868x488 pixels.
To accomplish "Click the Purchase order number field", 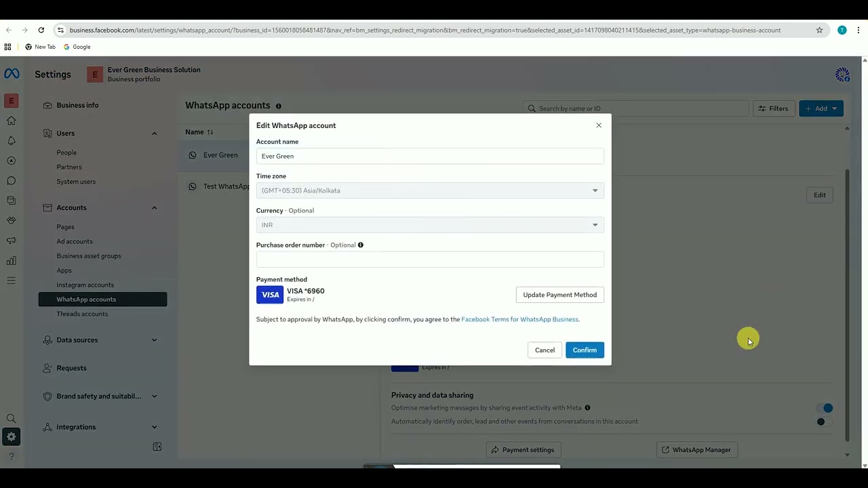I will tap(430, 260).
